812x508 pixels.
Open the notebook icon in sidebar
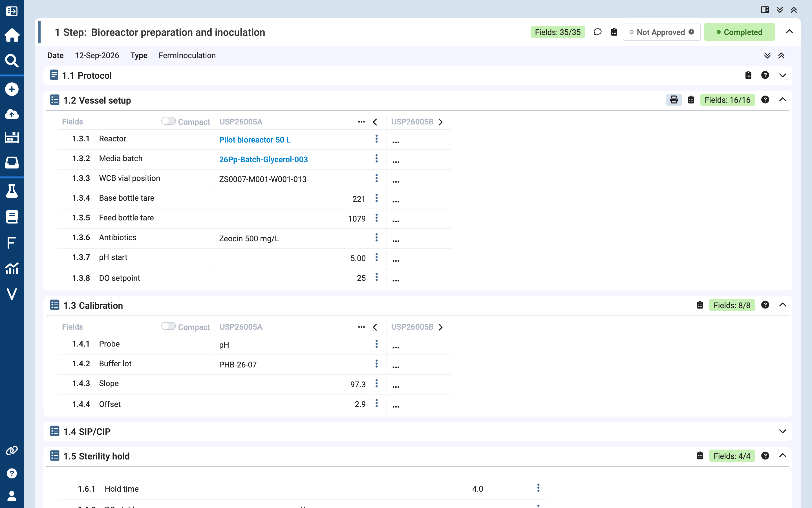pos(12,217)
